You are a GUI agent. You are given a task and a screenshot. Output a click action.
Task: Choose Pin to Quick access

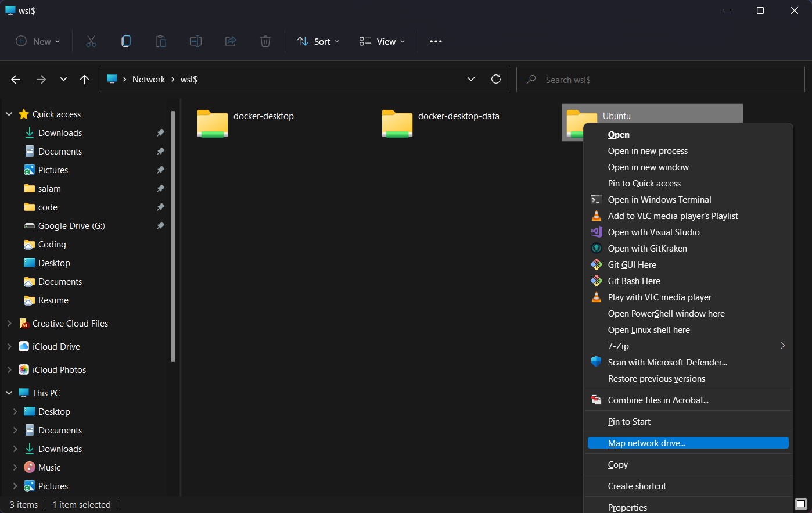point(688,184)
